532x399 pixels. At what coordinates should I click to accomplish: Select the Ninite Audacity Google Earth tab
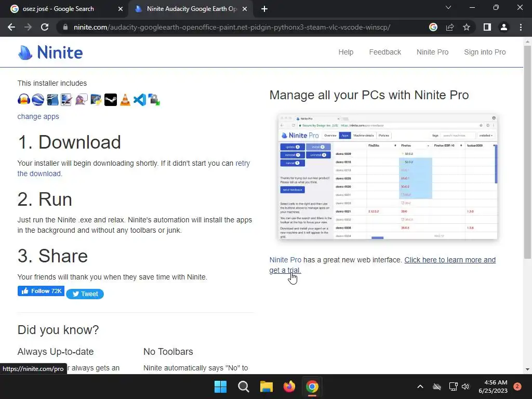tap(192, 9)
